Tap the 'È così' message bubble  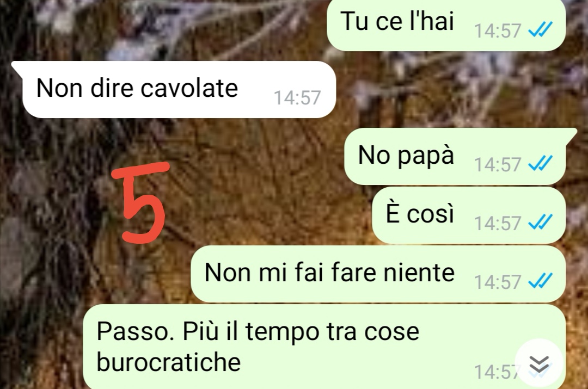469,215
